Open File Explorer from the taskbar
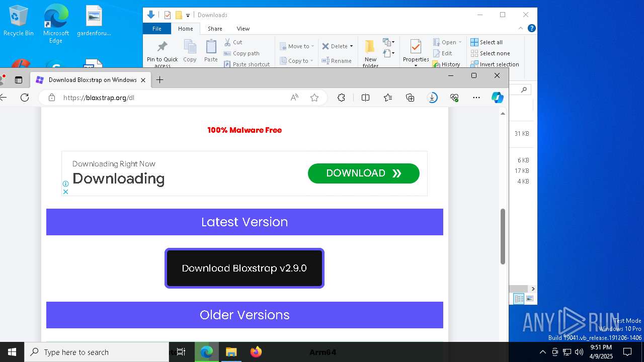This screenshot has height=362, width=644. pyautogui.click(x=231, y=352)
